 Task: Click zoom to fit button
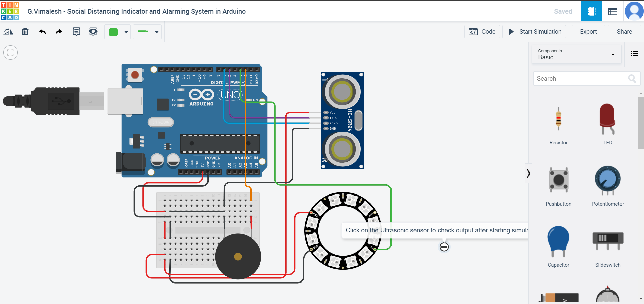[x=10, y=53]
